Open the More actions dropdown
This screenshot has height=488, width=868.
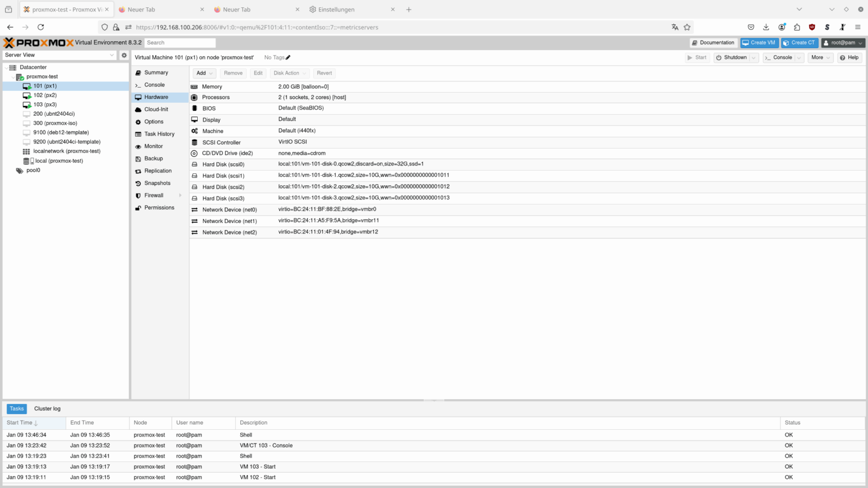(x=821, y=58)
